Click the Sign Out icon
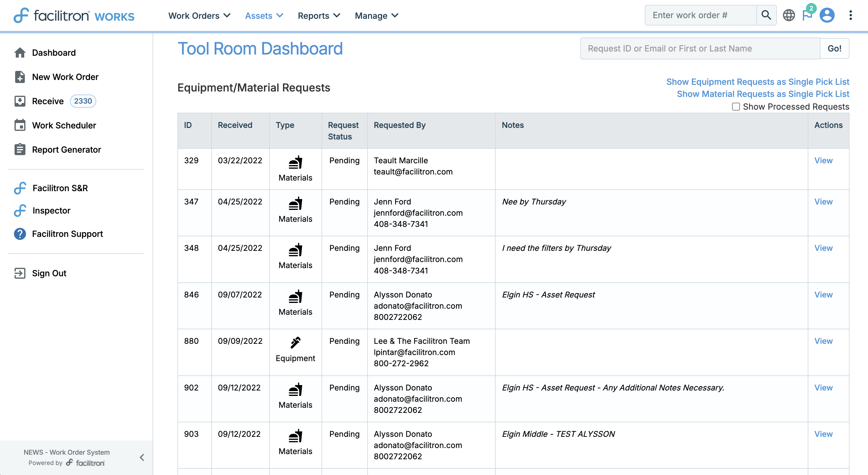Viewport: 868px width, 475px height. (x=20, y=273)
